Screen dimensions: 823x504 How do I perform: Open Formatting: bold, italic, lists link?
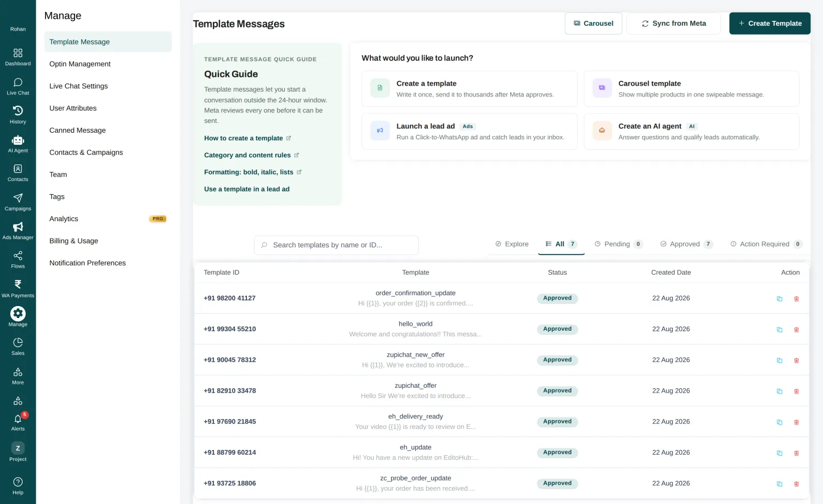(253, 172)
